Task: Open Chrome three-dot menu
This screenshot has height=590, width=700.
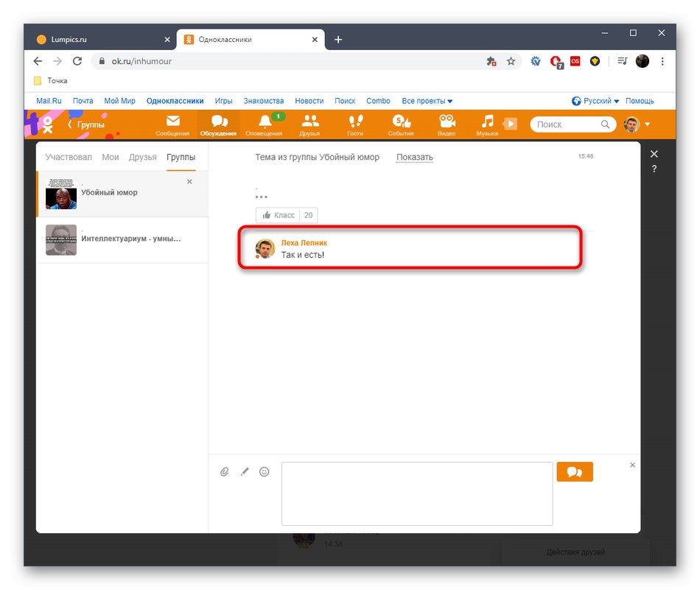Action: [x=662, y=61]
